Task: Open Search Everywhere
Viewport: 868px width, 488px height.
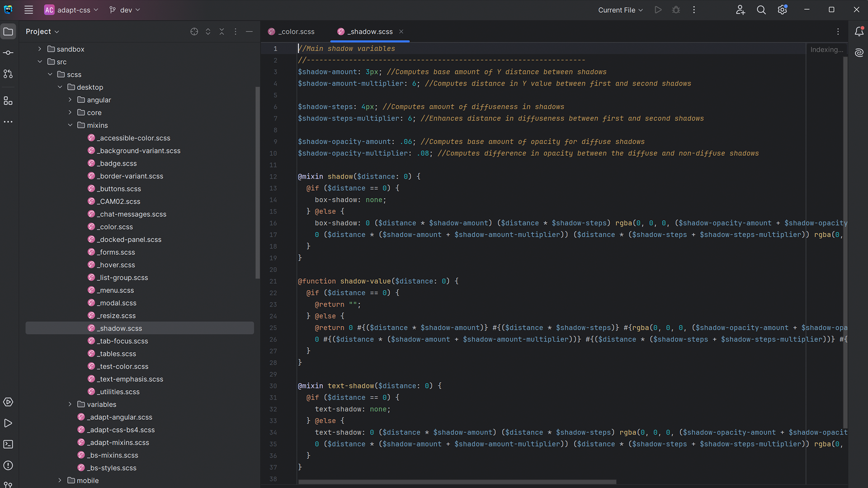Action: [x=761, y=9]
